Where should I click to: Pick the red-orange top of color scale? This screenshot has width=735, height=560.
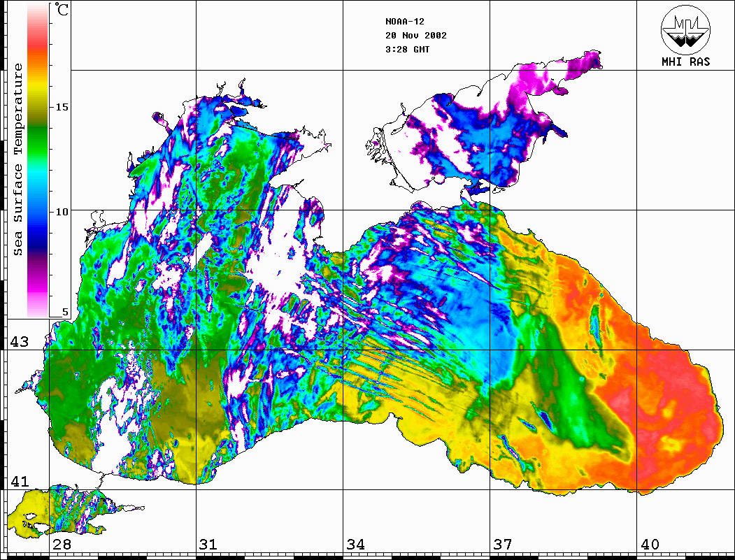(38, 47)
